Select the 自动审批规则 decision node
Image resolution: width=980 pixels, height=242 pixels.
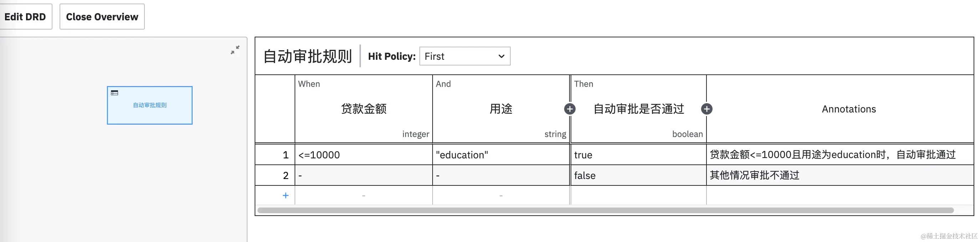click(x=149, y=105)
